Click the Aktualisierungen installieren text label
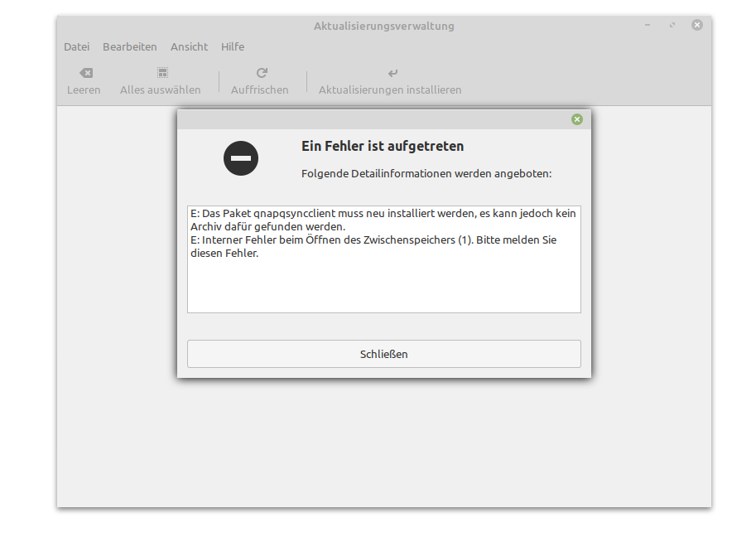Viewport: 756px width, 537px height. tap(390, 89)
